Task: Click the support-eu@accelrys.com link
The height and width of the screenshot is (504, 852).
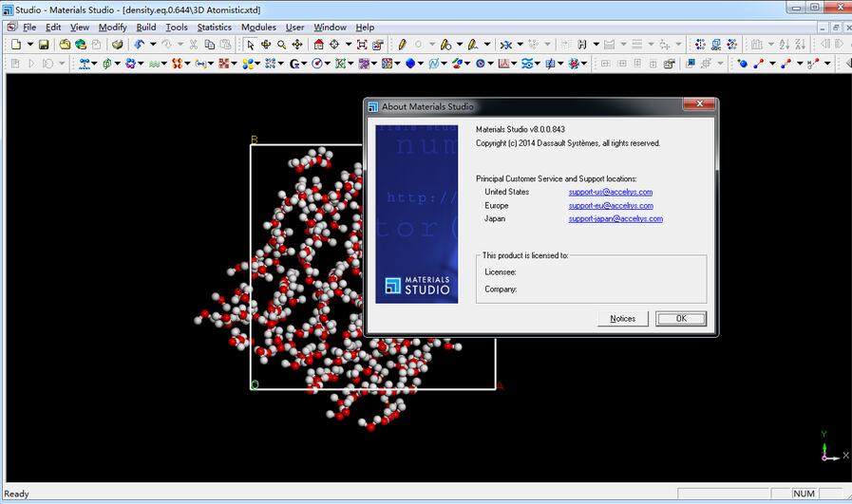Action: pos(611,205)
